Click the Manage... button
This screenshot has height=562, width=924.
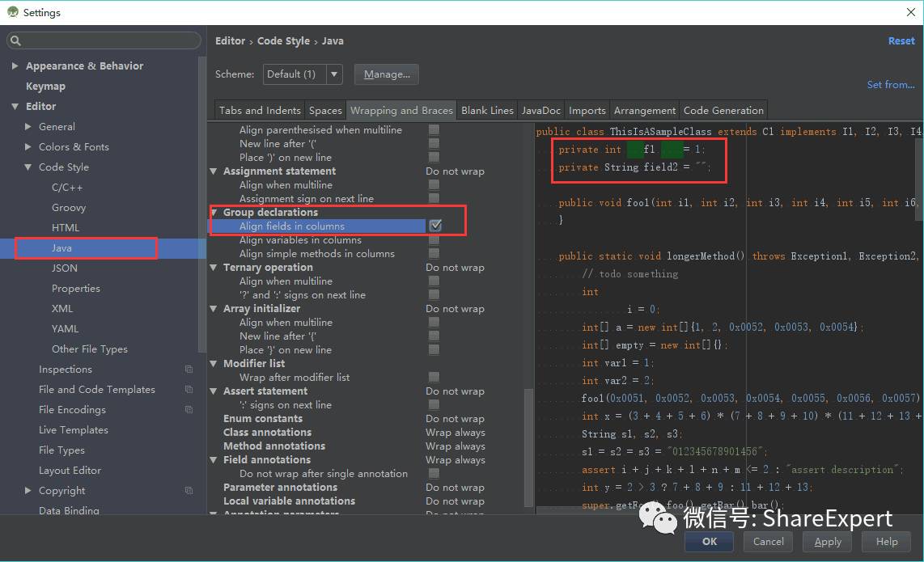click(387, 74)
